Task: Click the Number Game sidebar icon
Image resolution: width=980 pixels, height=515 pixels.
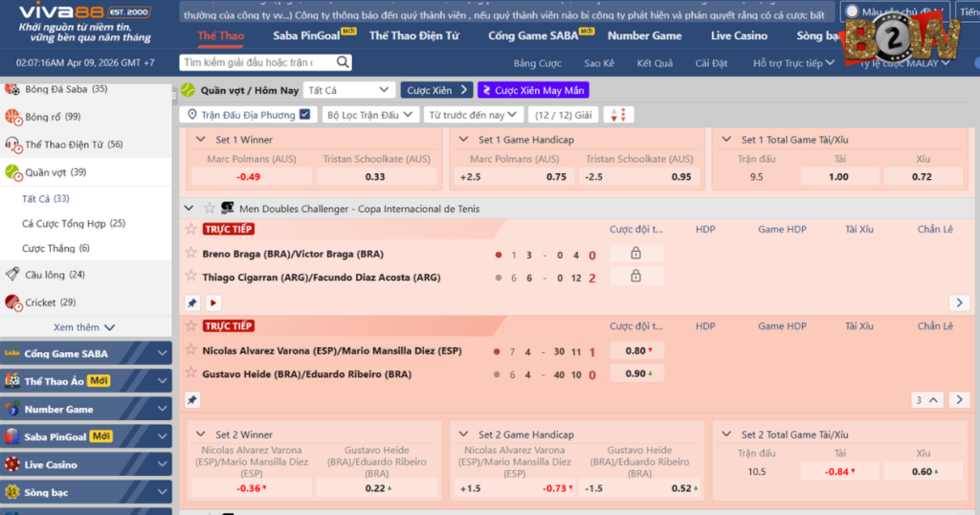Action: point(11,409)
